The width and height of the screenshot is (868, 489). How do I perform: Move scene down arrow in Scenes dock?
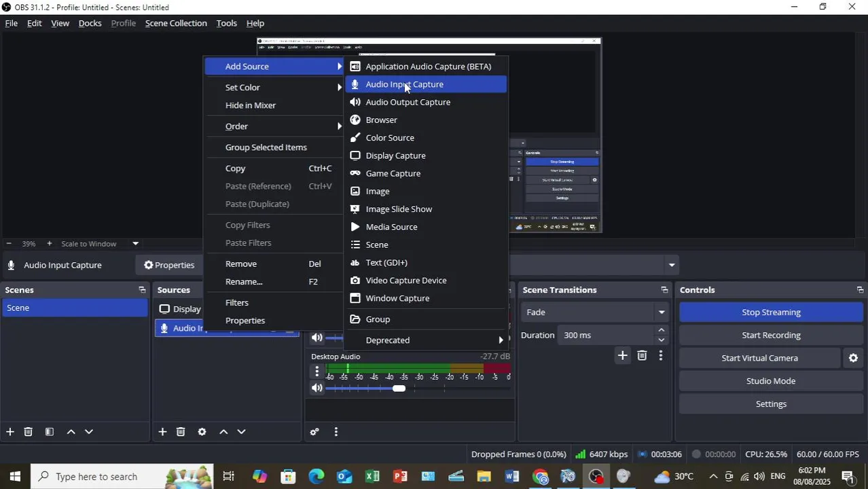point(88,432)
